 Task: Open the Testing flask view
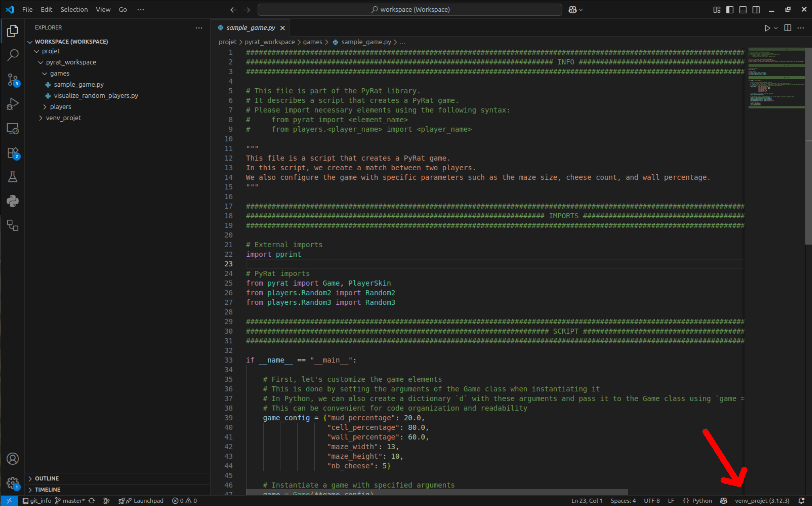pyautogui.click(x=12, y=177)
